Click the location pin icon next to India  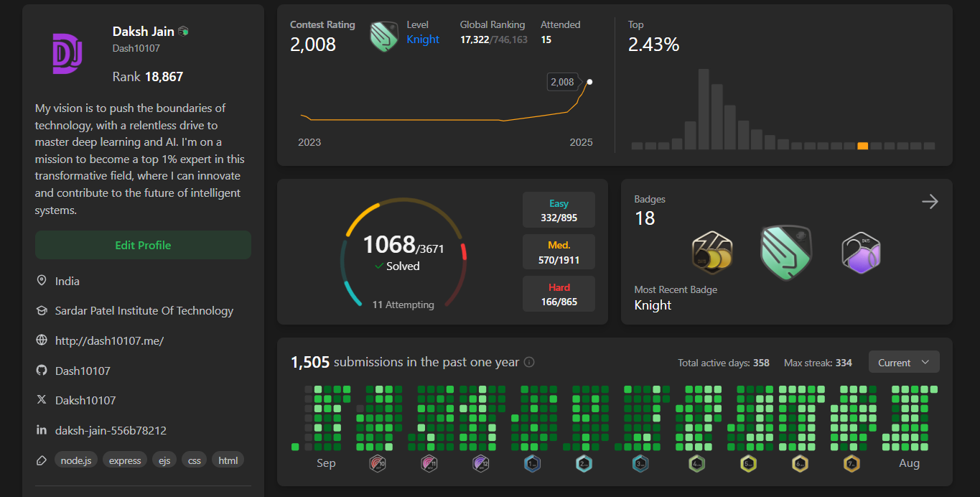[x=41, y=280]
